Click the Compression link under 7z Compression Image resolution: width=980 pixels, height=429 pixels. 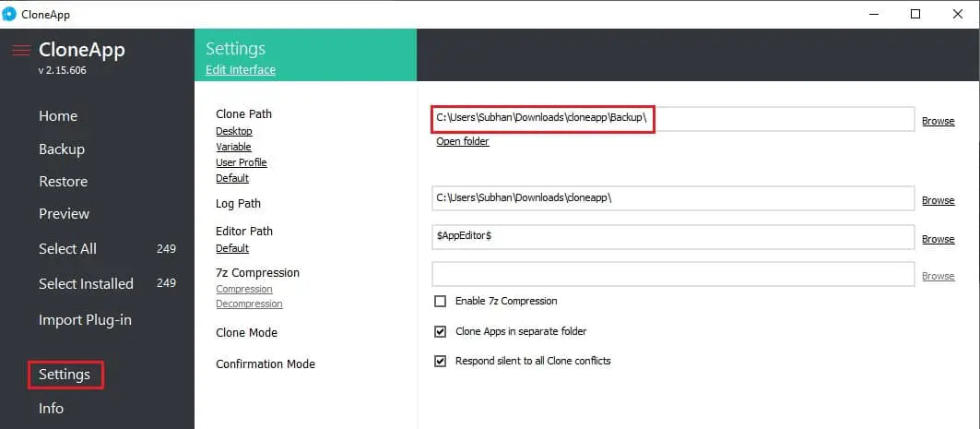pyautogui.click(x=244, y=288)
